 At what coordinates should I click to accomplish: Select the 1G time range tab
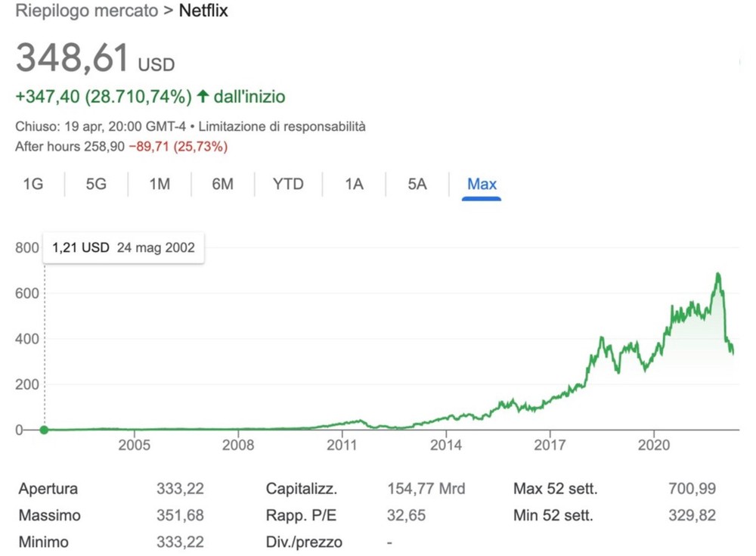pos(33,184)
